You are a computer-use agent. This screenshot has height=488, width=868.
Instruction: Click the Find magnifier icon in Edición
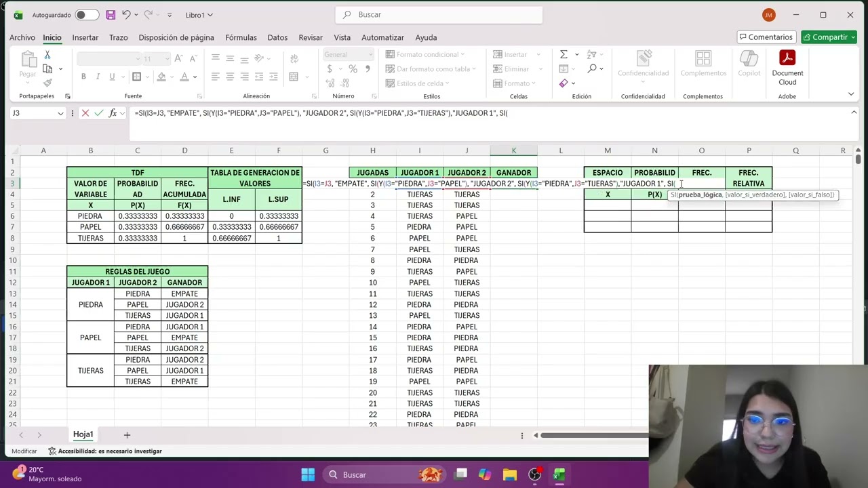coord(592,68)
